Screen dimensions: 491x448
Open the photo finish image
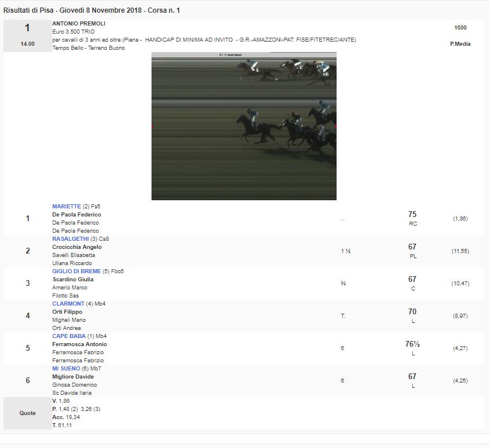click(x=243, y=126)
